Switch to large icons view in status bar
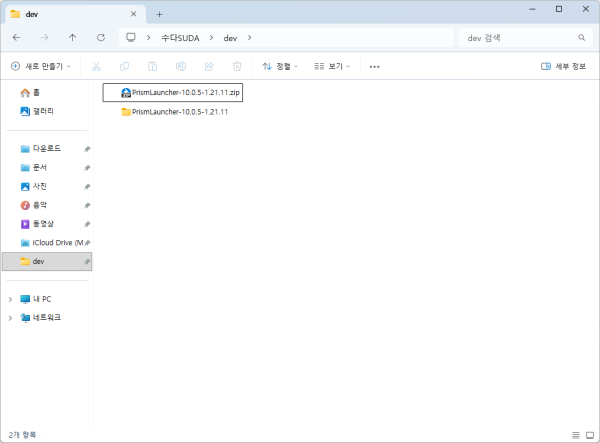 [590, 435]
